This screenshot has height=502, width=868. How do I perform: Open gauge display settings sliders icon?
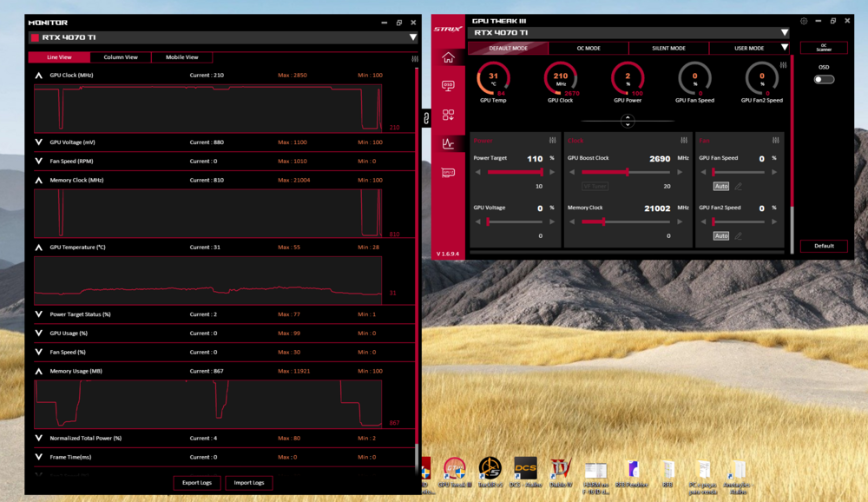783,65
